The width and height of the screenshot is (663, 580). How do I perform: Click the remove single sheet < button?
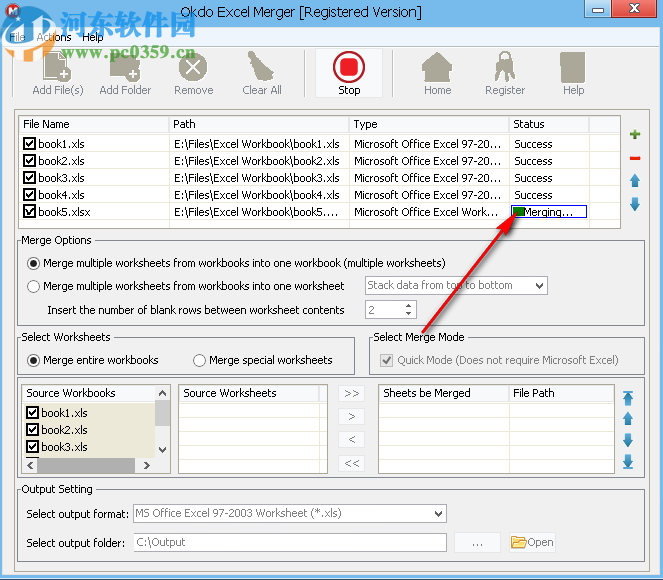351,440
